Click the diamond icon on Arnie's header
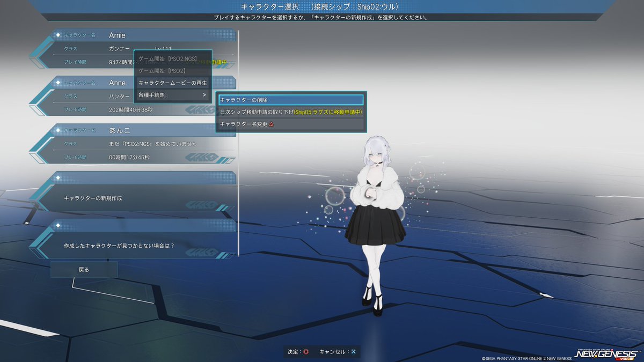The height and width of the screenshot is (362, 644). 57,35
